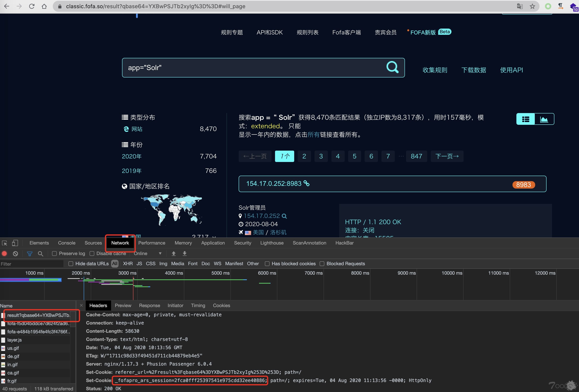Activate DevTools inspect element icon
Image resolution: width=579 pixels, height=392 pixels.
[x=4, y=243]
